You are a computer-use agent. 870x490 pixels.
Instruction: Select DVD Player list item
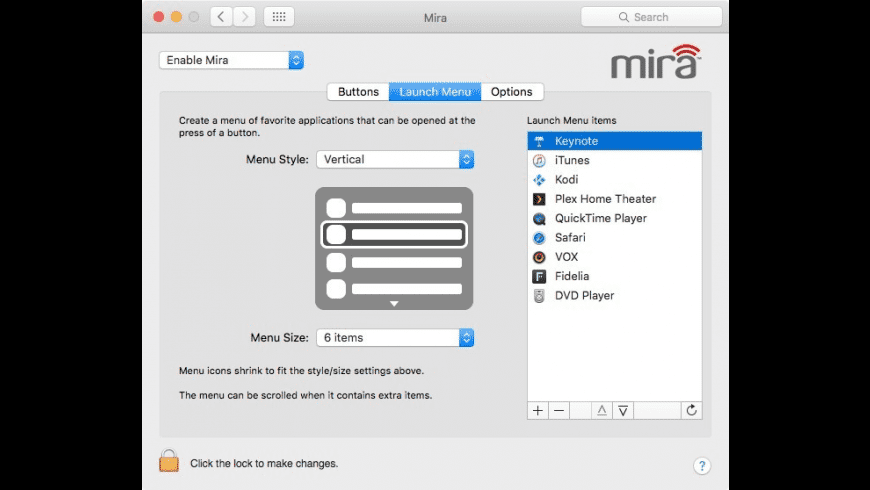click(x=584, y=295)
